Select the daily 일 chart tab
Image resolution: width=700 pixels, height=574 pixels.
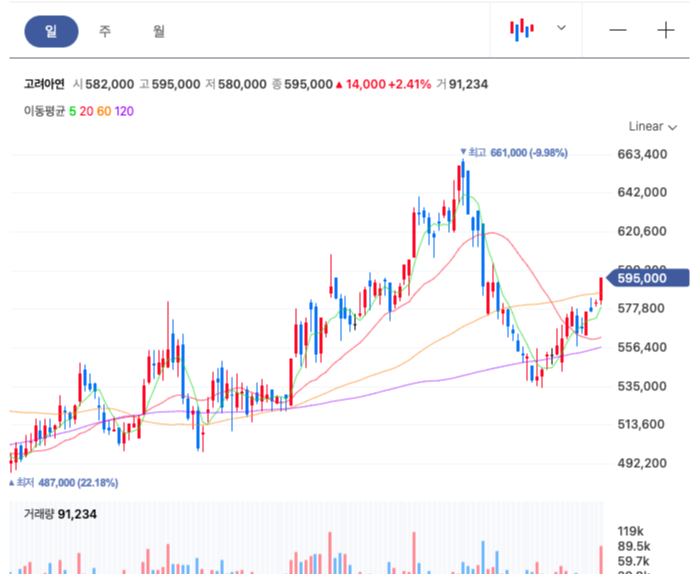tap(51, 31)
